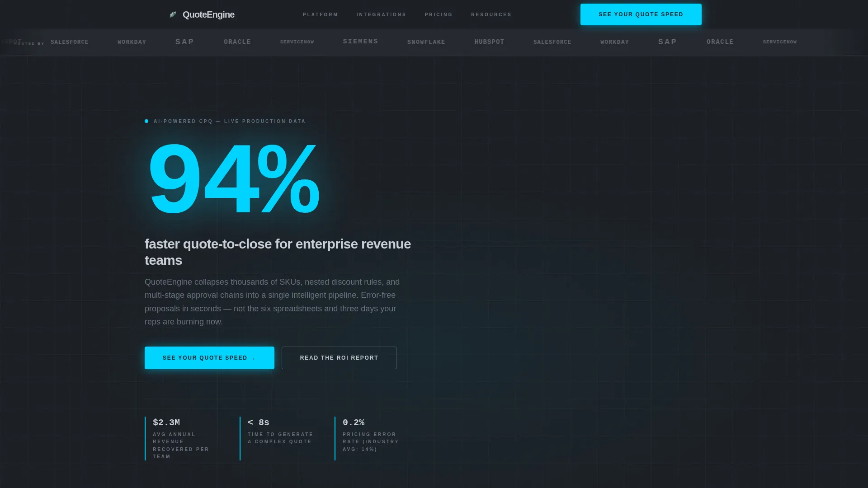Click the 0.2% stat value
Screen dimensions: 868x488
coord(354,422)
